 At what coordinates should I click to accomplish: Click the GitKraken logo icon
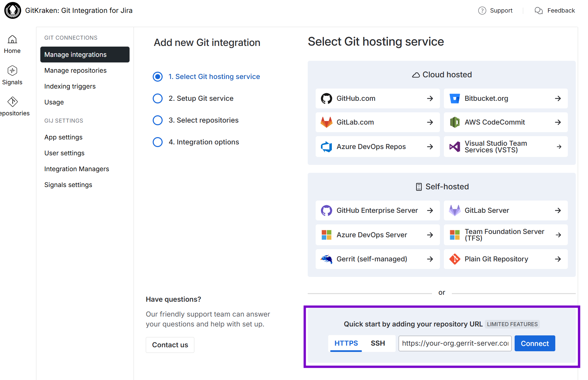coord(13,11)
